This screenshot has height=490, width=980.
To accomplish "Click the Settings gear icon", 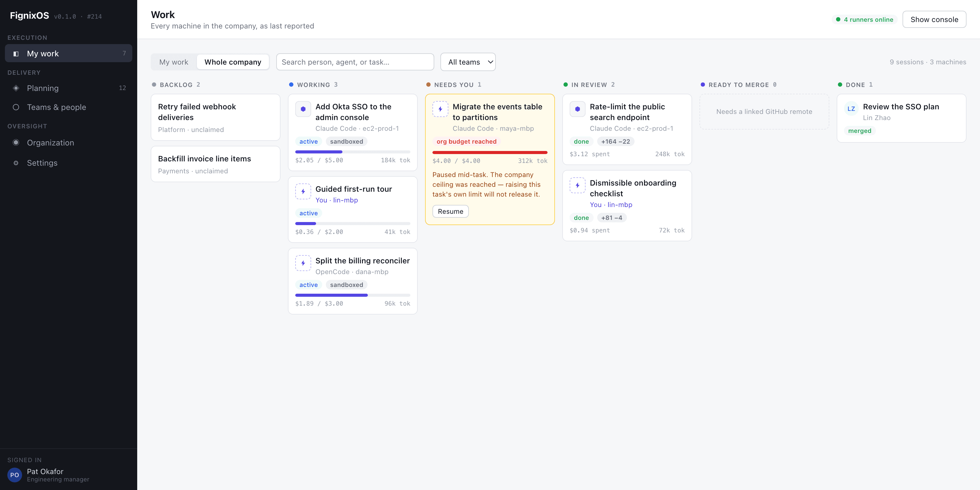I will 16,163.
